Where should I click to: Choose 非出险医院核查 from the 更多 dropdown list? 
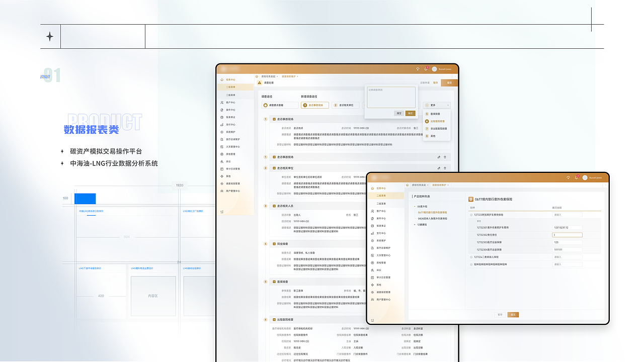pyautogui.click(x=436, y=129)
